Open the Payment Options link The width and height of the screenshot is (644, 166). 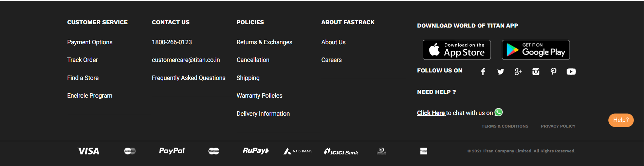pyautogui.click(x=90, y=42)
